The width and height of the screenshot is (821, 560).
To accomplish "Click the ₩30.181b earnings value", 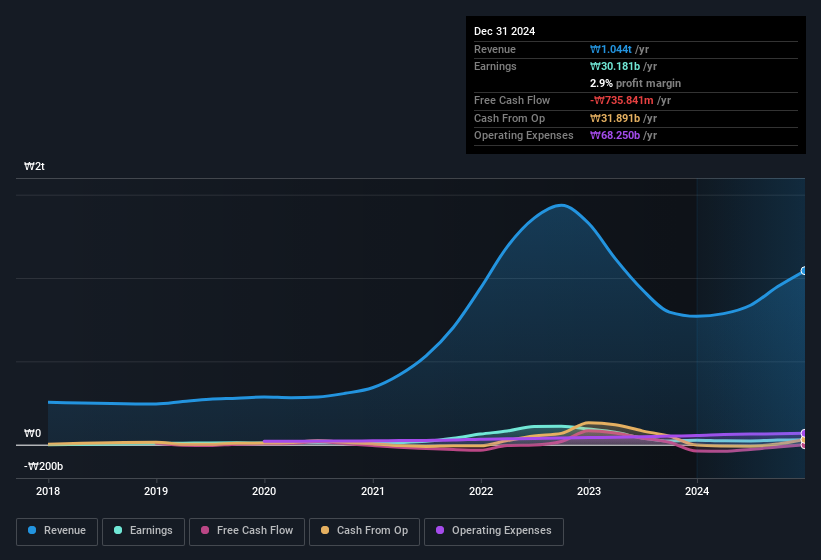I will [x=615, y=66].
